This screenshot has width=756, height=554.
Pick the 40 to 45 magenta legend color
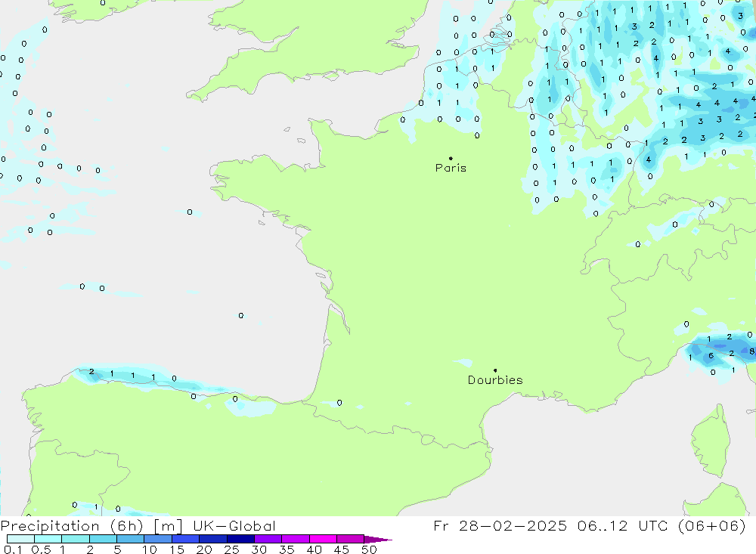pyautogui.click(x=323, y=539)
